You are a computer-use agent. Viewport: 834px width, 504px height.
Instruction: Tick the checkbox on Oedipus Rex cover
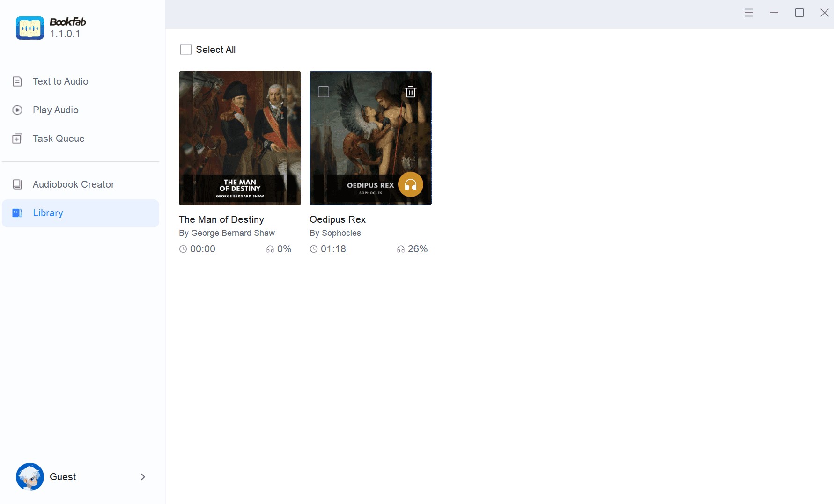(324, 92)
